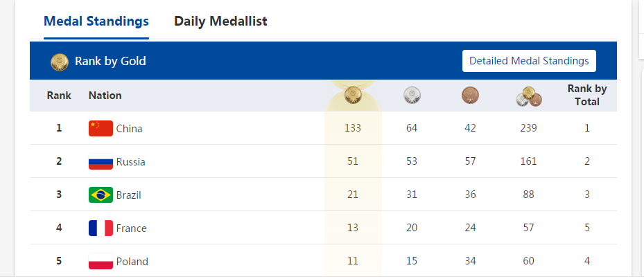The image size is (644, 279).
Task: Click the gold medal column icon
Action: click(353, 96)
